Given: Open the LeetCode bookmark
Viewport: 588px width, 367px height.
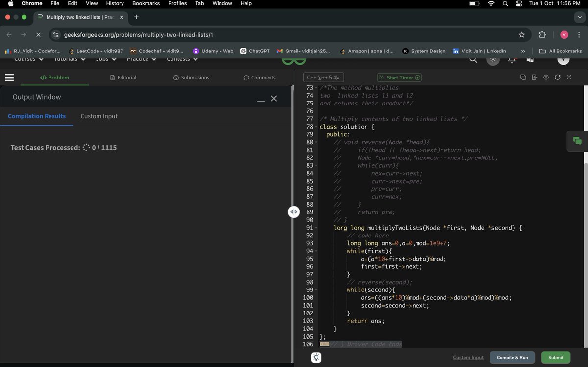Looking at the screenshot, I should point(96,51).
